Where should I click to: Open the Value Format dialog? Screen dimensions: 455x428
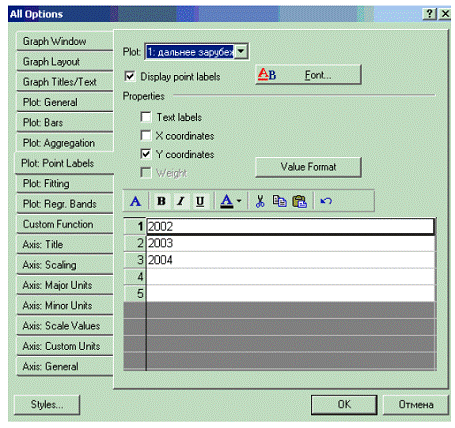(308, 167)
